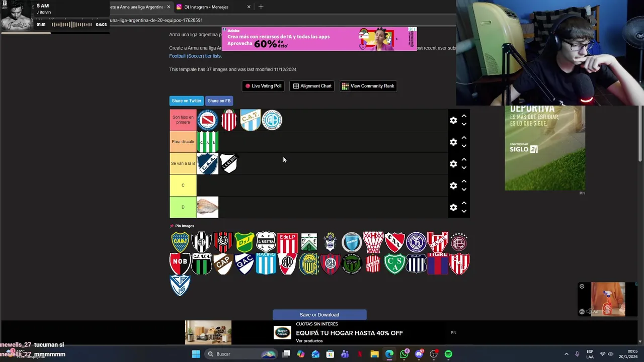
Task: Close the Instagram Mensajes tab
Action: (x=249, y=7)
